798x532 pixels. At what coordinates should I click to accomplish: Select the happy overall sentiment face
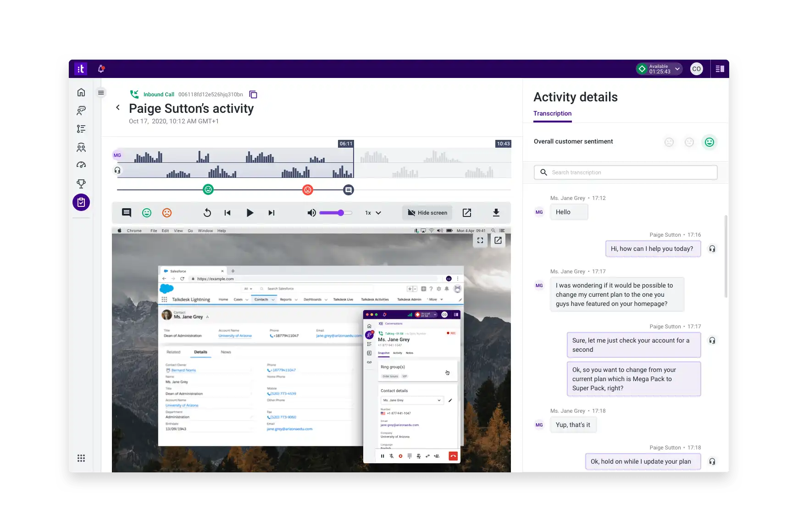point(709,142)
